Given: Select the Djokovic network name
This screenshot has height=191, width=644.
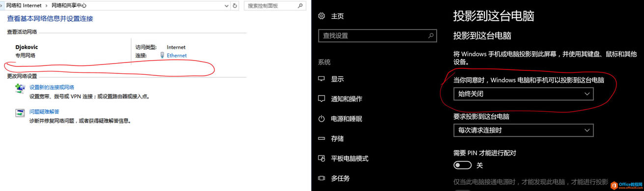Looking at the screenshot, I should (x=27, y=47).
